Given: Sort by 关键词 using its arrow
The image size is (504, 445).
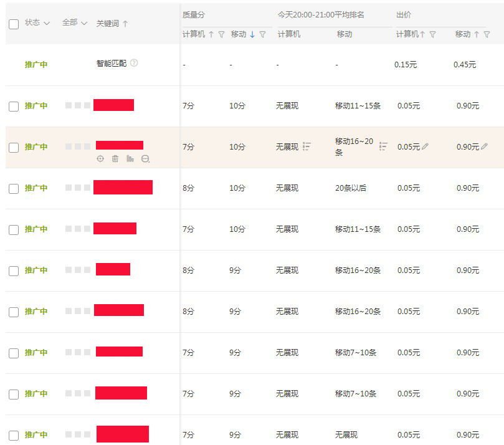Looking at the screenshot, I should coord(125,24).
